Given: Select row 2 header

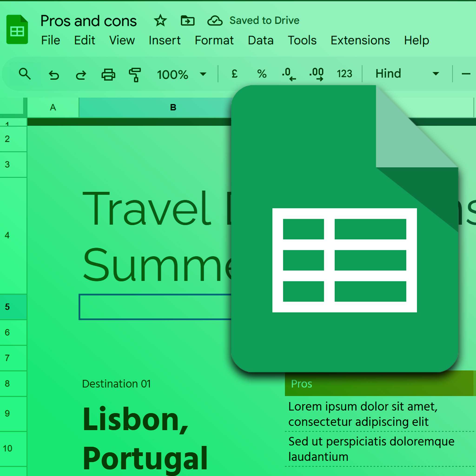Looking at the screenshot, I should (x=13, y=139).
